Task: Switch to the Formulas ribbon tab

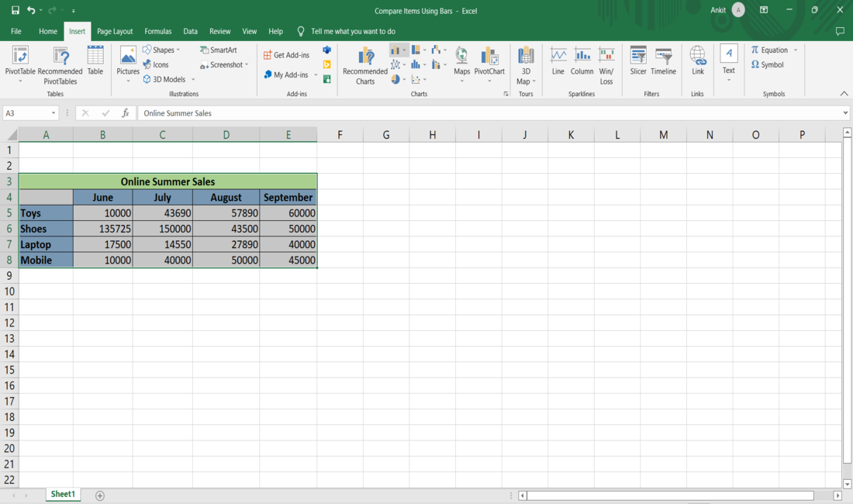Action: tap(157, 31)
